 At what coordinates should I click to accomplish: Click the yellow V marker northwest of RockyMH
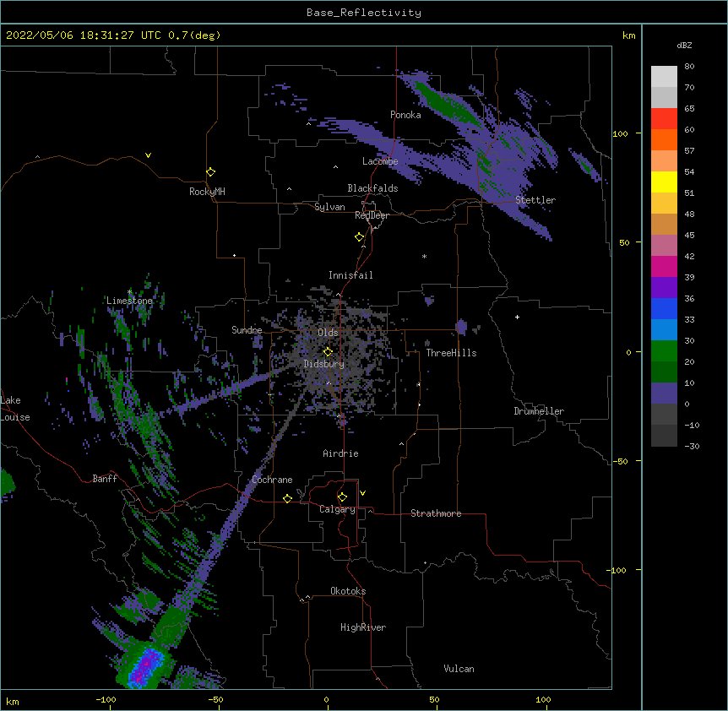coord(148,155)
